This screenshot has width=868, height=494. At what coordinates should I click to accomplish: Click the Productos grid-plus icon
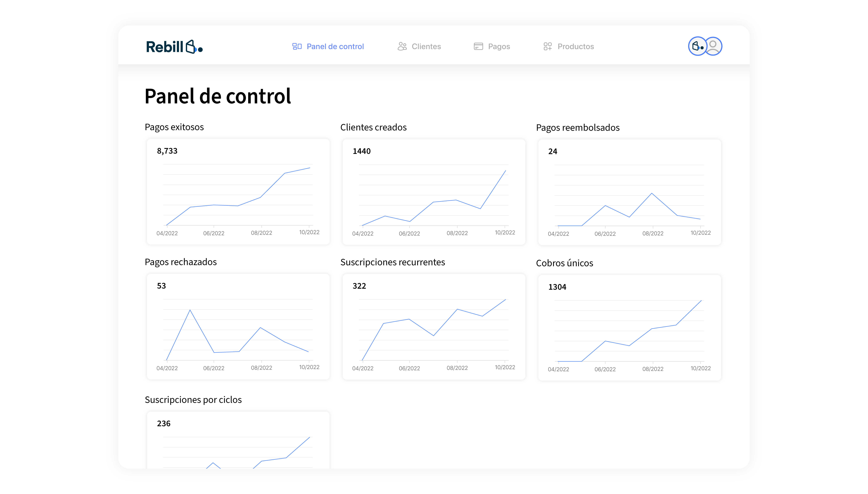547,46
